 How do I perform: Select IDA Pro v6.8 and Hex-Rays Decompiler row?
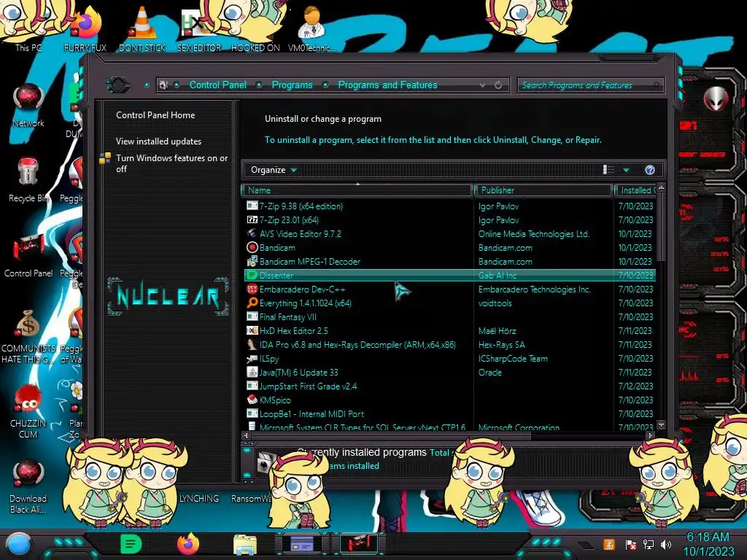[x=449, y=344]
